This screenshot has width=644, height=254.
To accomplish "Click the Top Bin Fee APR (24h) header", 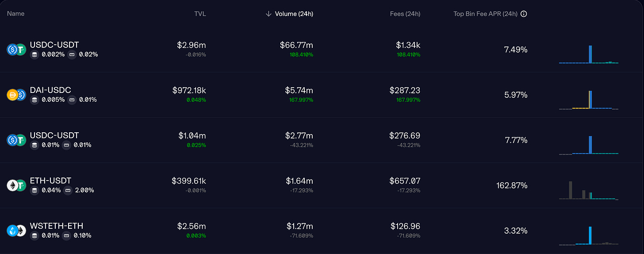I will (x=485, y=14).
